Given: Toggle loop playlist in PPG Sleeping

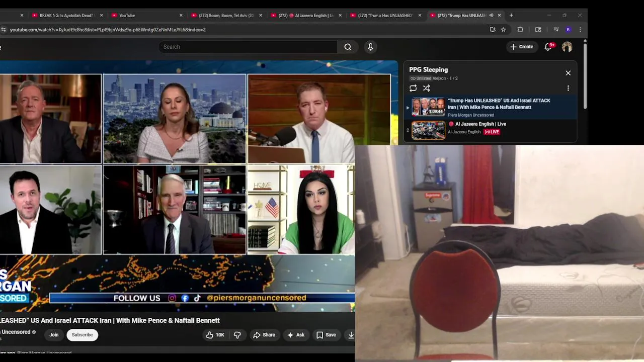Looking at the screenshot, I should tap(413, 88).
